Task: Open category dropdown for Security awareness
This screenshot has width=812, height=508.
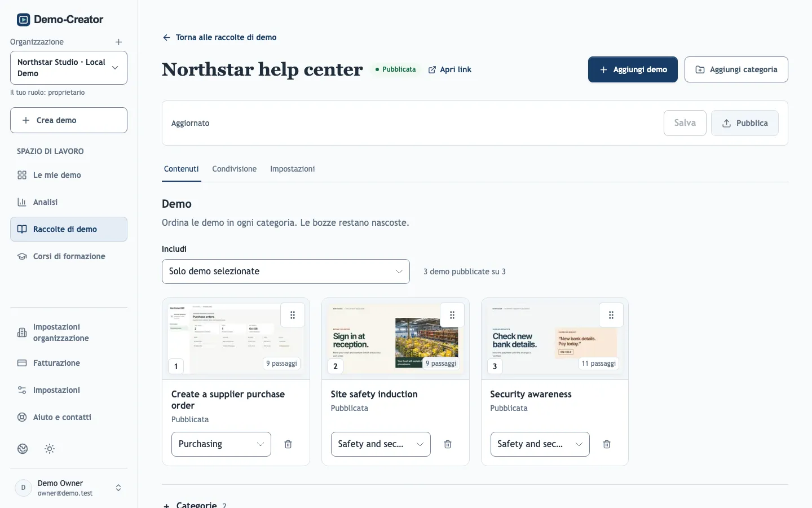Action: click(540, 444)
